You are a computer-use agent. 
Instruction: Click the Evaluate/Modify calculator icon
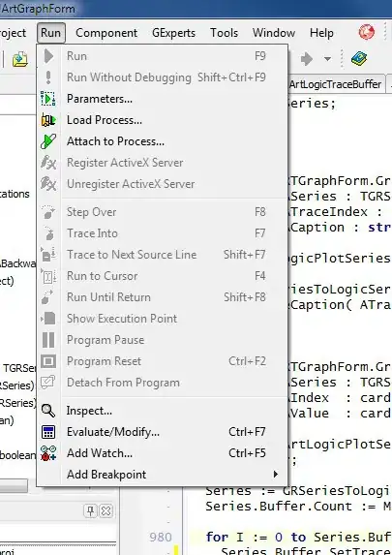(48, 432)
